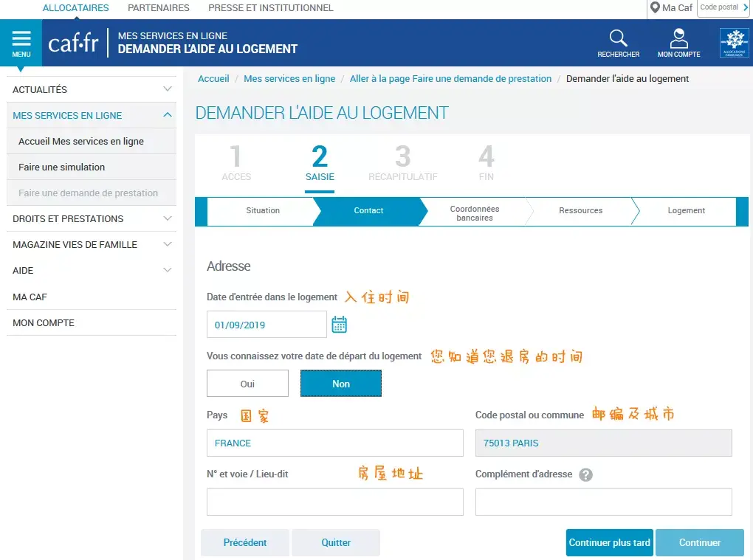Open the hamburger MENU icon
Viewport: 753px width, 560px height.
21,44
